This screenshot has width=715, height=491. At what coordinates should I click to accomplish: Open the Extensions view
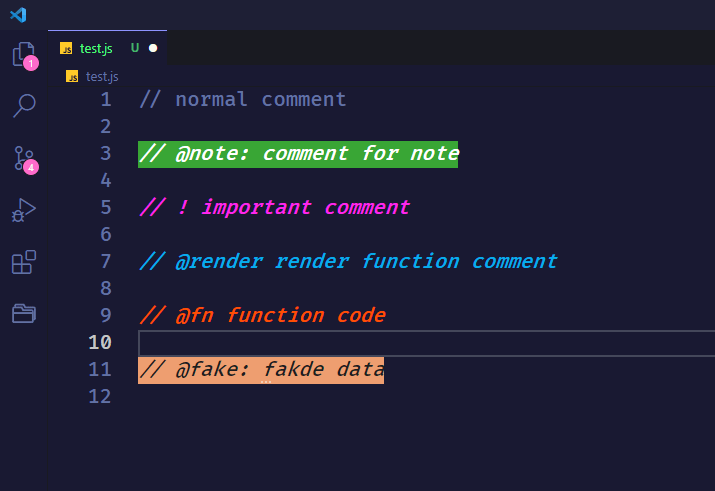pyautogui.click(x=24, y=262)
